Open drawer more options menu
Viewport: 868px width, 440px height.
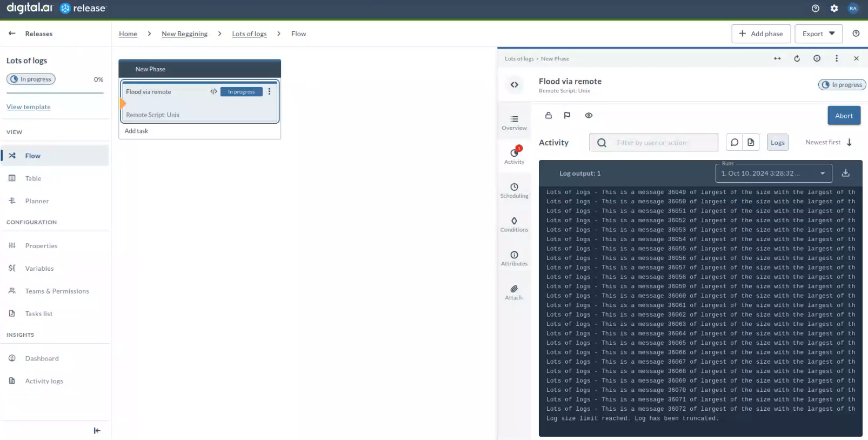[x=837, y=58]
